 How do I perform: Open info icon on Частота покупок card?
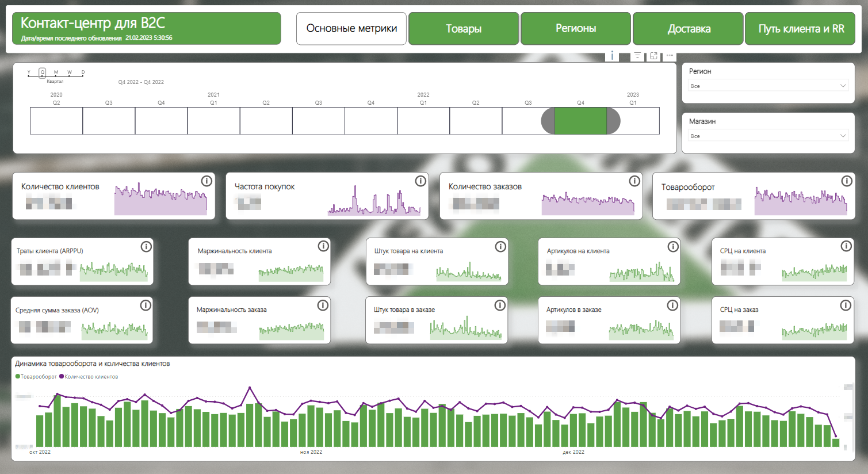(x=420, y=181)
